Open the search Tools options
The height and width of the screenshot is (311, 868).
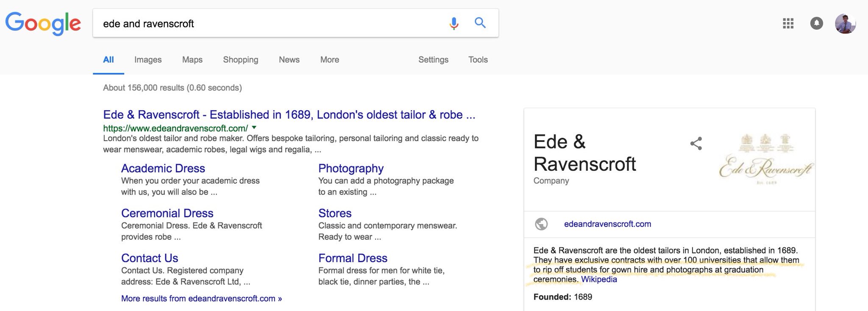point(478,60)
